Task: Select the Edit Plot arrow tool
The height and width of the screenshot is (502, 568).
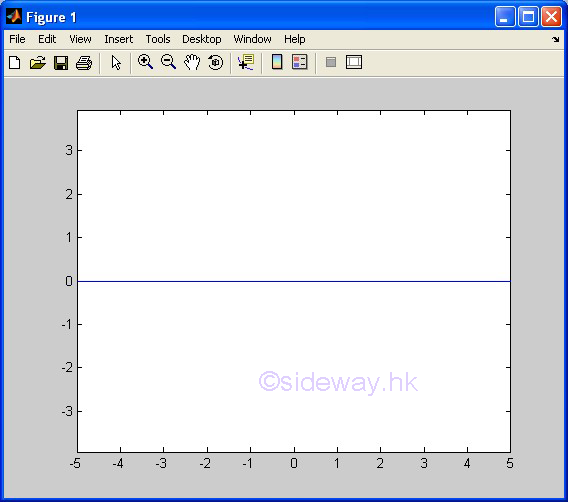Action: (116, 63)
